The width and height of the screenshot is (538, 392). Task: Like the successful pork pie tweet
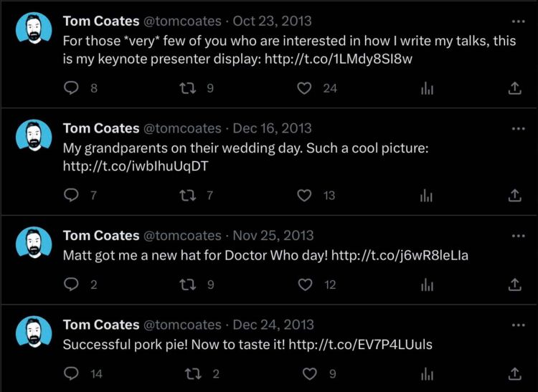(309, 374)
